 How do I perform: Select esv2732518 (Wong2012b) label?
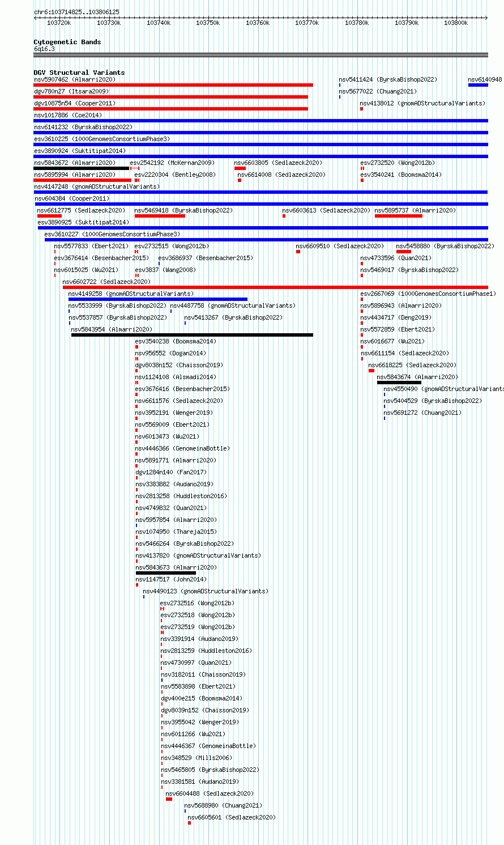(198, 615)
